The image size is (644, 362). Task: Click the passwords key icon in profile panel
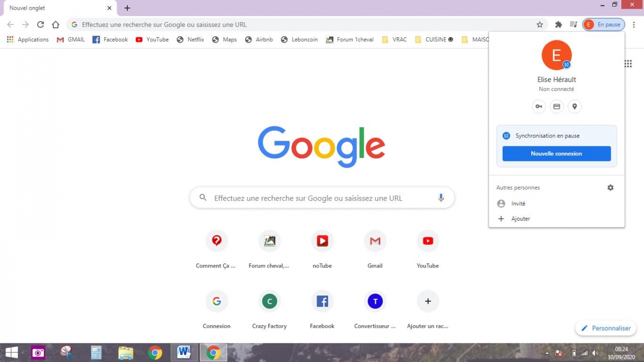coord(539,107)
